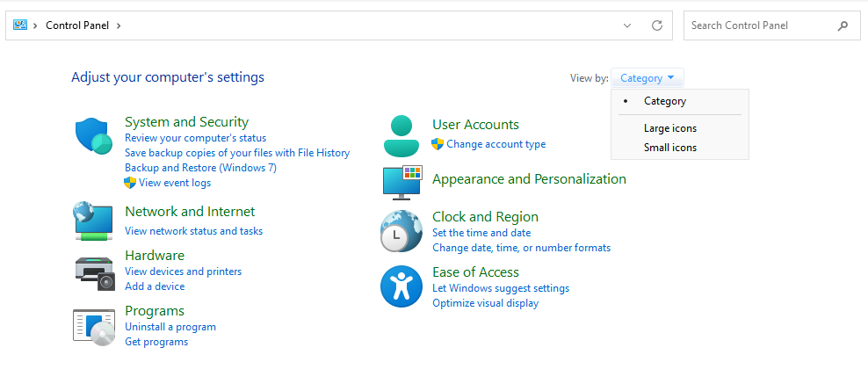Open Backup and Restore (Windows 7)

(x=200, y=168)
